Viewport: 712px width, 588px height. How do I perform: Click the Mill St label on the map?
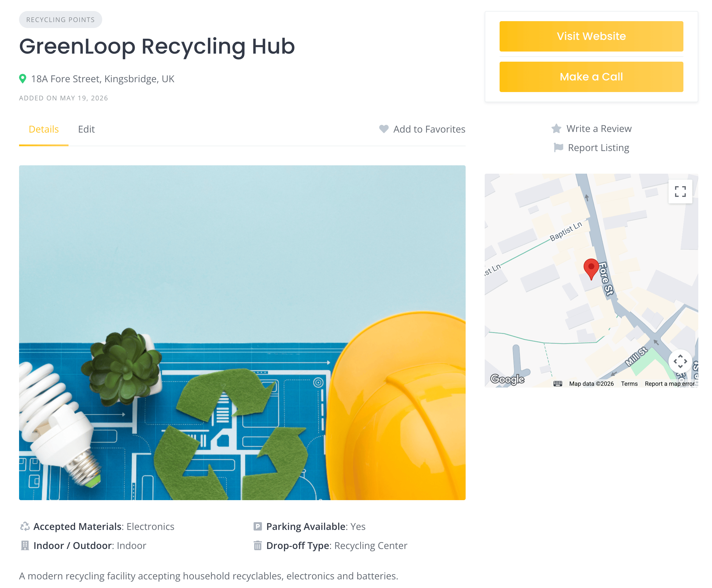tap(636, 356)
